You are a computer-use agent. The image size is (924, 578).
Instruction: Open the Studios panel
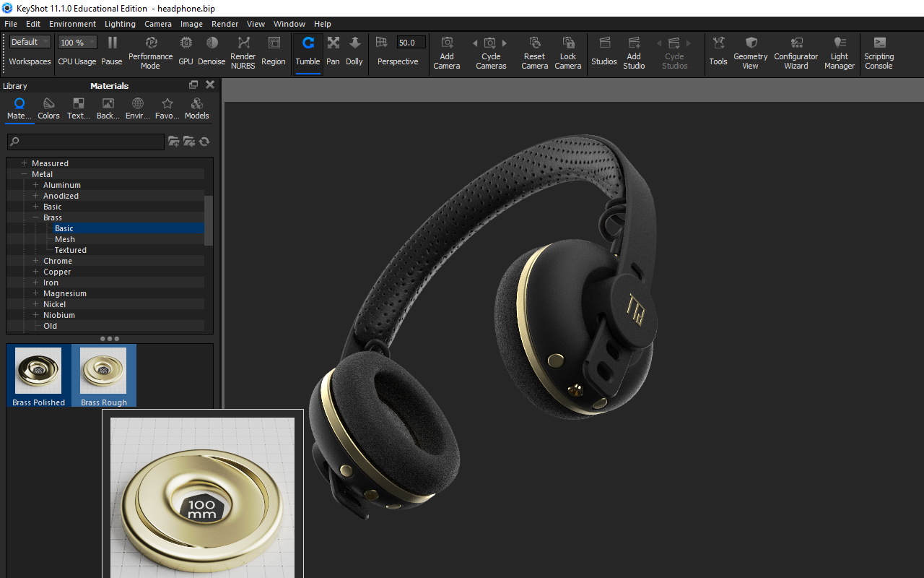(604, 51)
